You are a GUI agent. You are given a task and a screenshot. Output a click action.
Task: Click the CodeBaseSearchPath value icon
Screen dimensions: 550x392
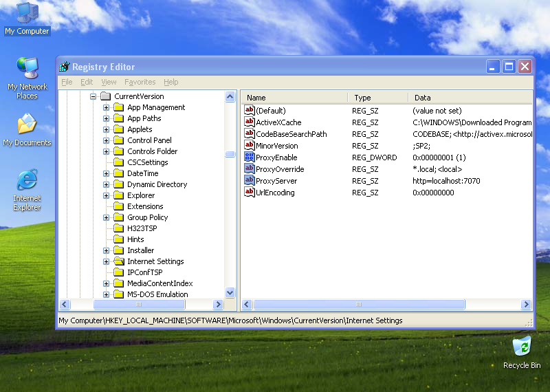(x=250, y=133)
